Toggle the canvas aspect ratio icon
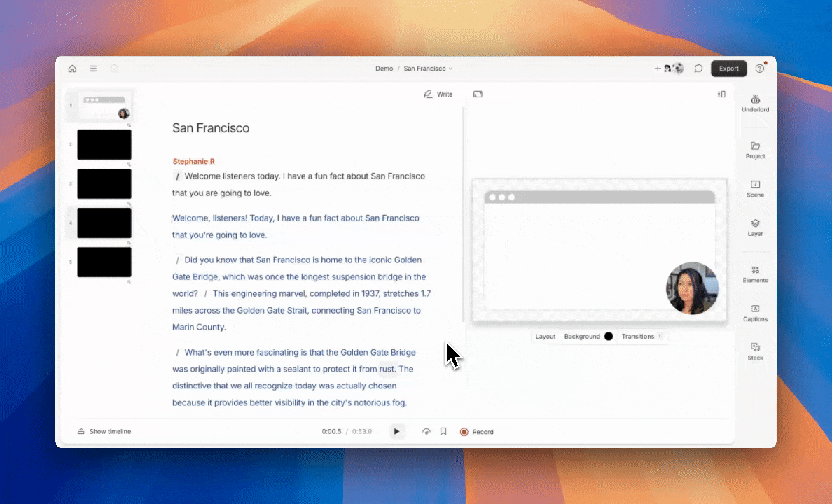832x504 pixels. point(478,94)
